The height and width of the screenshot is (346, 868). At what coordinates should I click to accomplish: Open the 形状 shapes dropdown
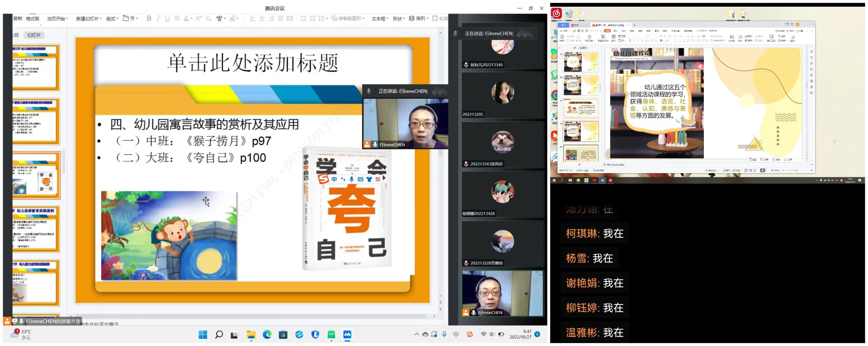pyautogui.click(x=399, y=19)
